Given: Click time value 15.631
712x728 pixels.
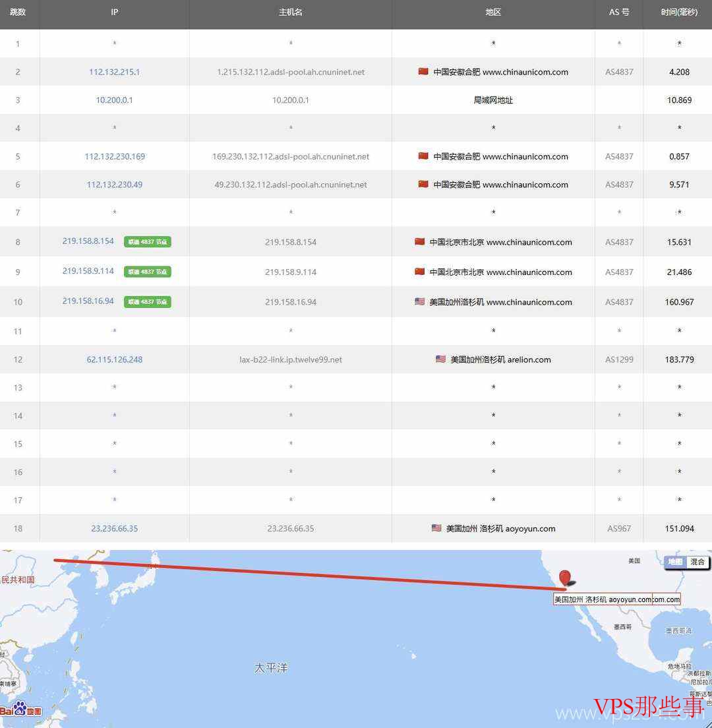Looking at the screenshot, I should pyautogui.click(x=679, y=242).
